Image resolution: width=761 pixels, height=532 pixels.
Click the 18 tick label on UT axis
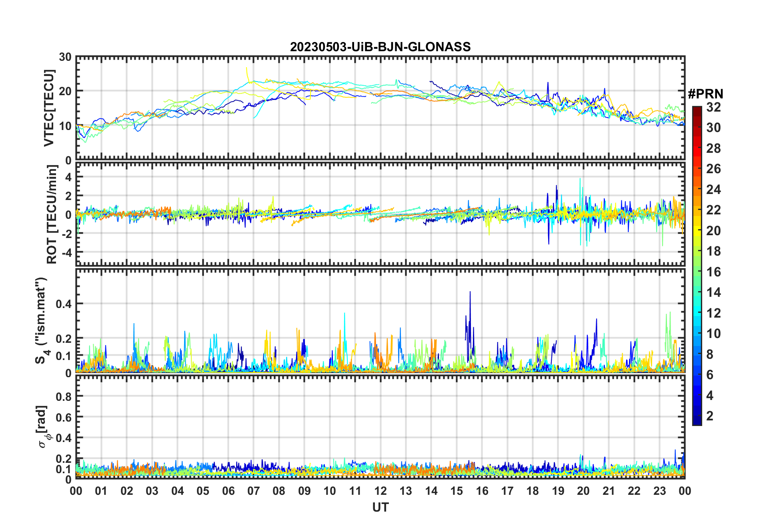533,491
